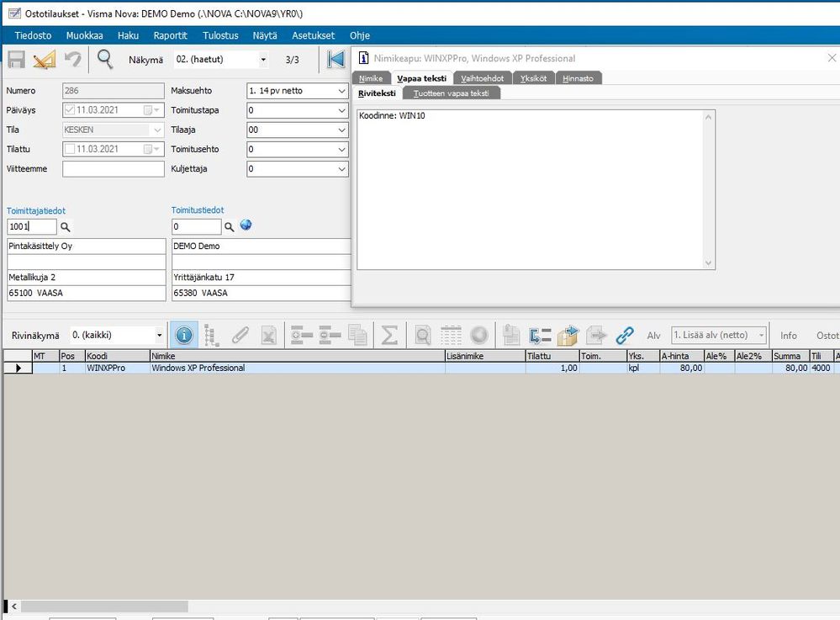Toggle the Tilattu date checkbox
Screen dimensions: 840x620
(69, 149)
